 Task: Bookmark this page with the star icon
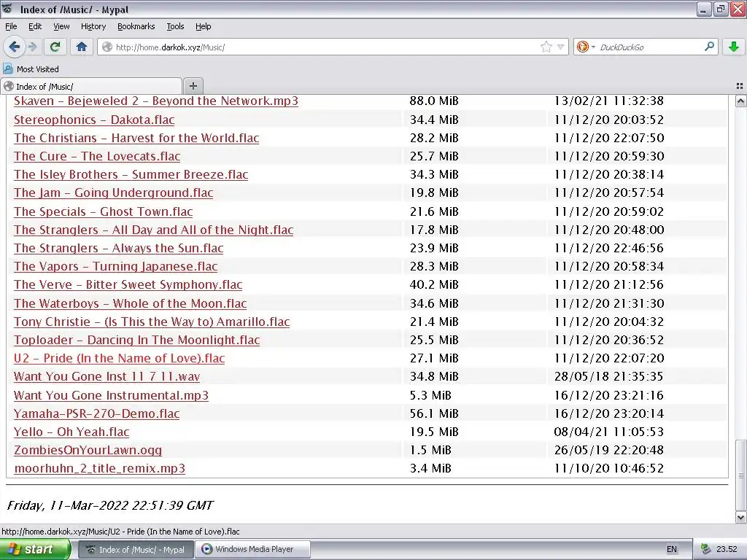coord(546,47)
